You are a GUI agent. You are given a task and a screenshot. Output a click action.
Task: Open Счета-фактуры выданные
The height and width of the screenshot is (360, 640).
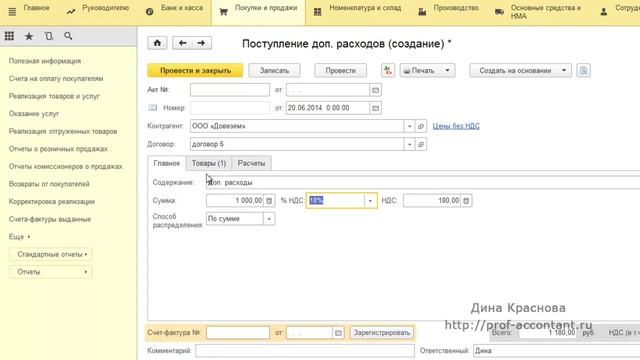pyautogui.click(x=50, y=219)
